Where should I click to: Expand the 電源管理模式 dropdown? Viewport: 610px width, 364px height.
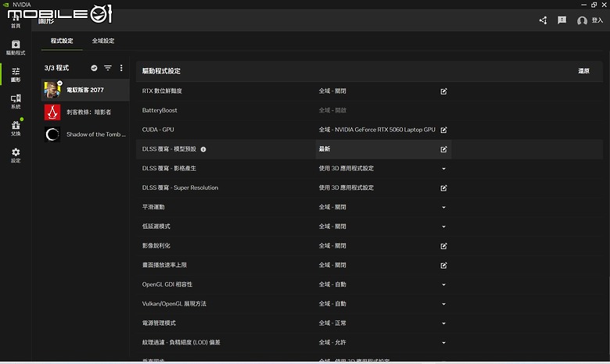[x=443, y=323]
